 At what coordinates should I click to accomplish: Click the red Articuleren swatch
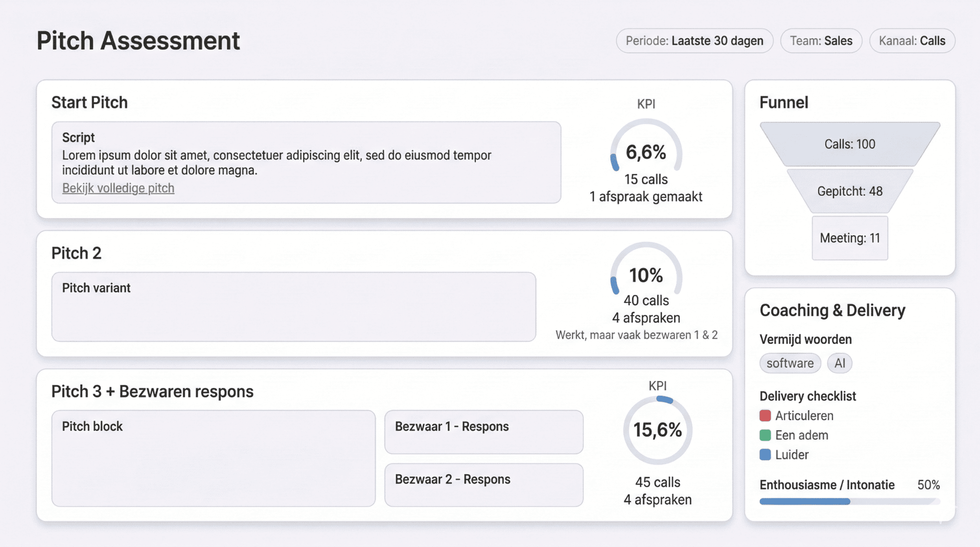765,415
